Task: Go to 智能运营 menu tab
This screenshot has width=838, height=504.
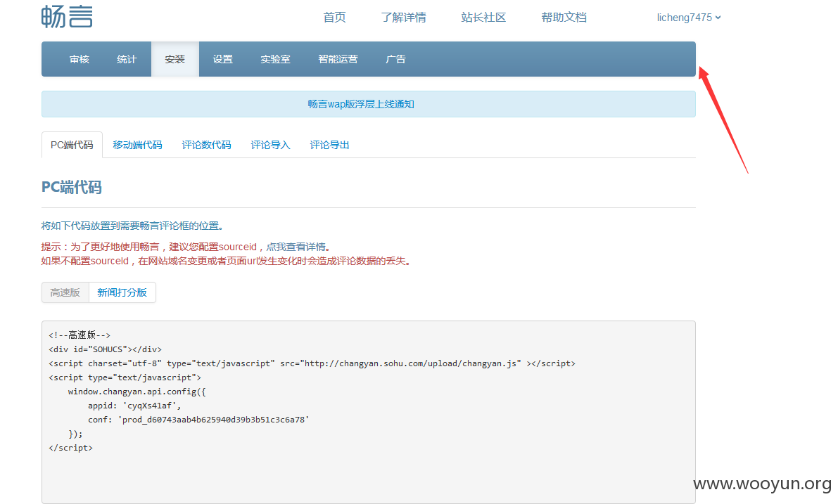Action: point(338,59)
